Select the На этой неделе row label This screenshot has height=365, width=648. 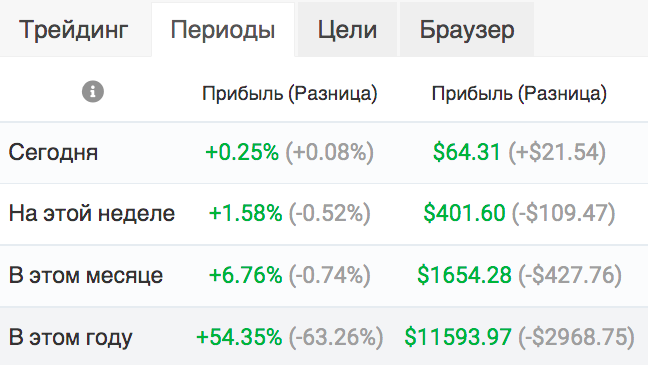92,214
